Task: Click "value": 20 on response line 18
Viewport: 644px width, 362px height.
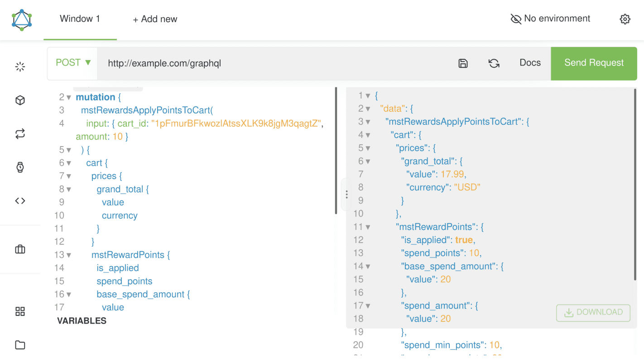Action: coord(428,319)
